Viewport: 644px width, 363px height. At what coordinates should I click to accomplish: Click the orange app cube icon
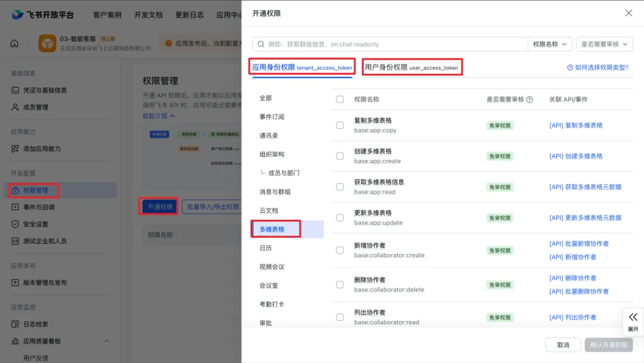coord(47,43)
